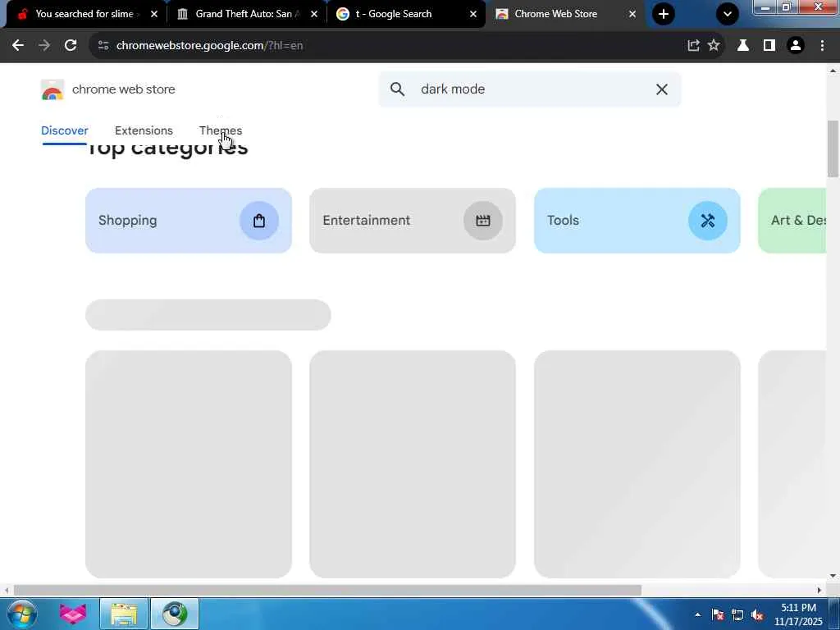Click the first loading placeholder card

(x=189, y=464)
